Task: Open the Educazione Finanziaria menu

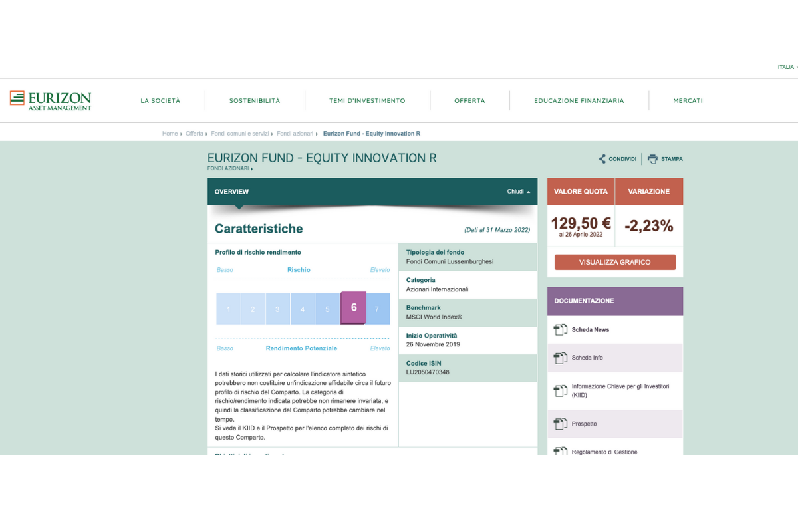Action: (579, 101)
